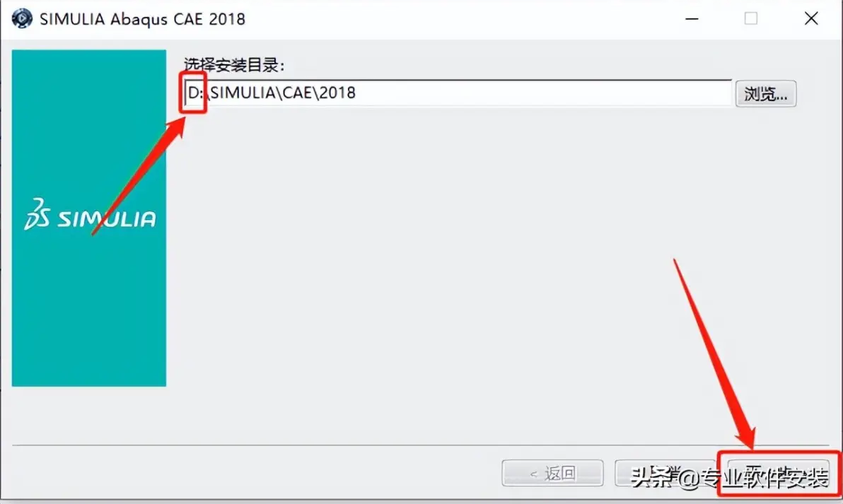This screenshot has width=843, height=504.
Task: Click the window title SIMULIA Abaqus CAE 2018
Action: point(142,19)
